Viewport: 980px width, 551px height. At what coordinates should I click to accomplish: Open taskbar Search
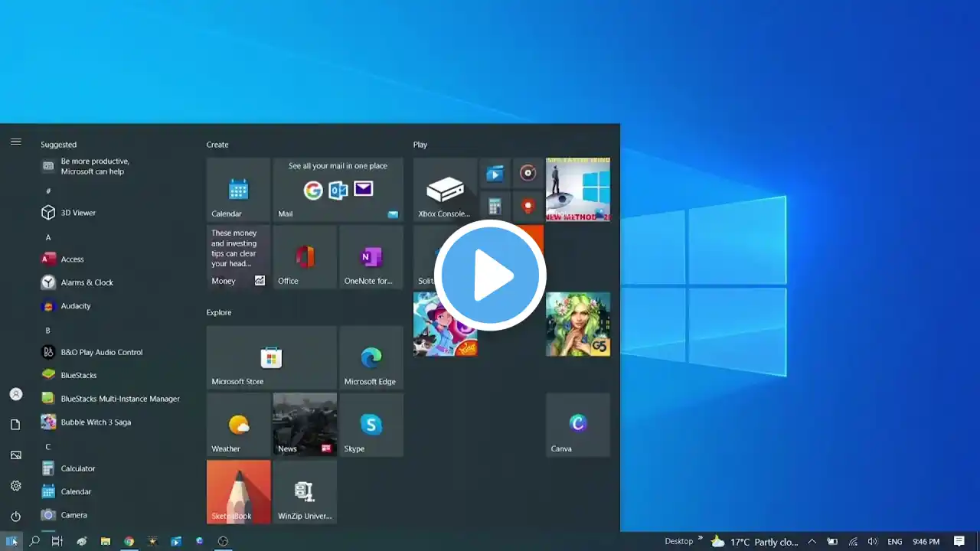tap(34, 541)
